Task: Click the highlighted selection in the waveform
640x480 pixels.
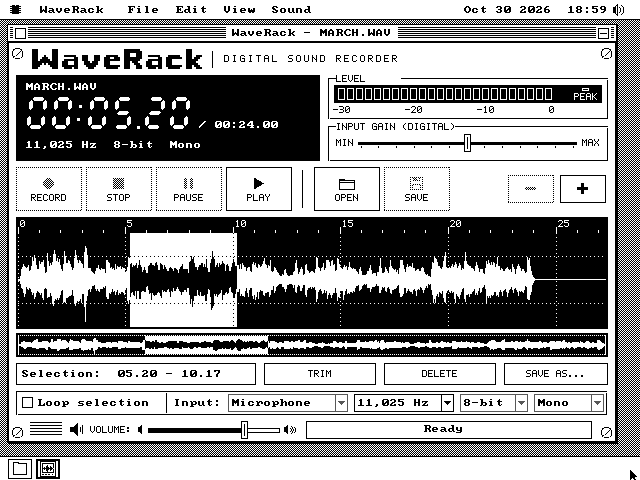Action: click(183, 280)
